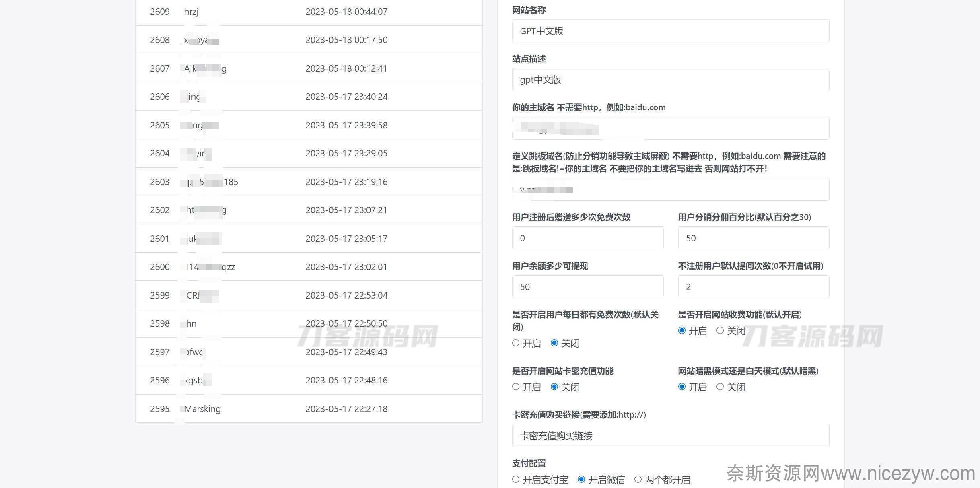Click timestamp 2023-05-17 23:39:58
Screen dimensions: 980x488
[346, 125]
